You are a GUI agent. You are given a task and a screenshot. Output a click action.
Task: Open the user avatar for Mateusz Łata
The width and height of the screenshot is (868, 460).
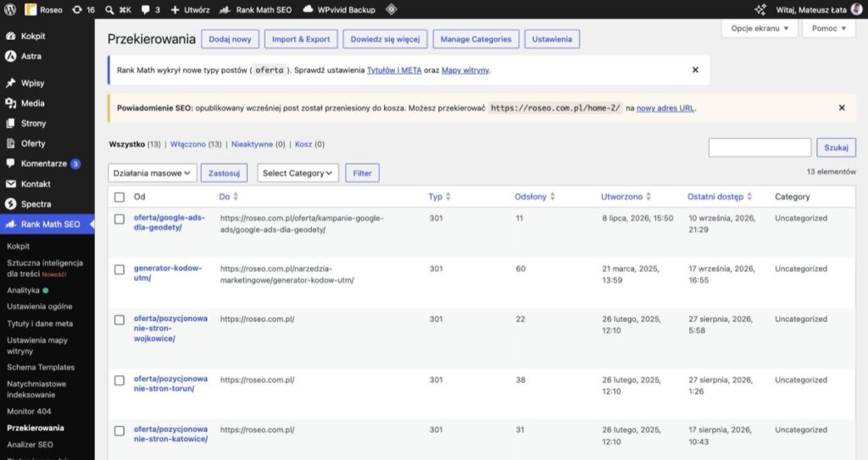click(856, 9)
